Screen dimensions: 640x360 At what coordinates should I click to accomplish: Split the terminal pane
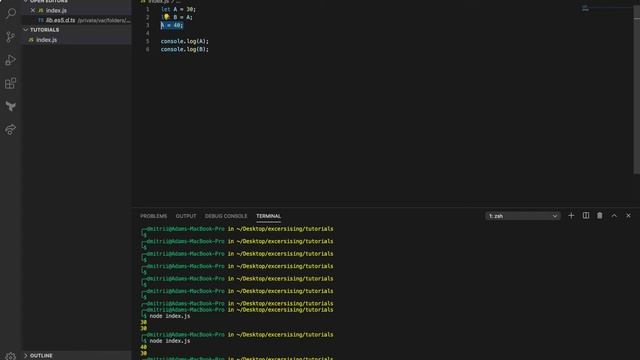586,216
